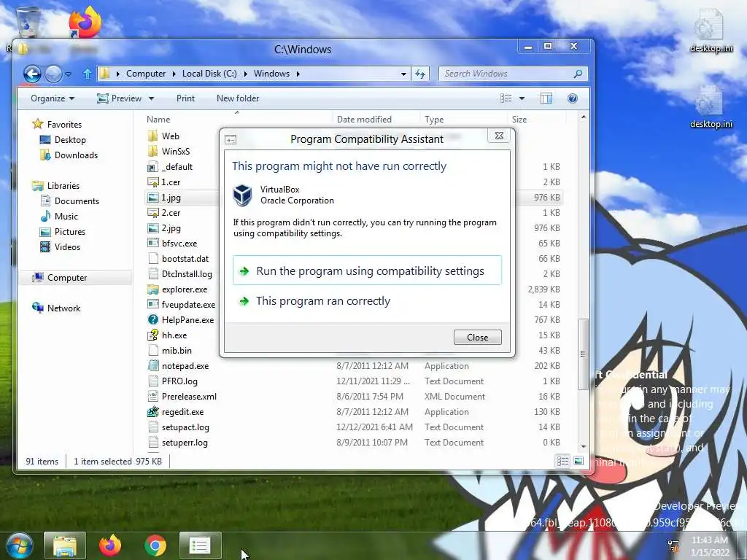Screen dimensions: 747x560
Task: Sort by Type column header
Action: click(x=434, y=120)
